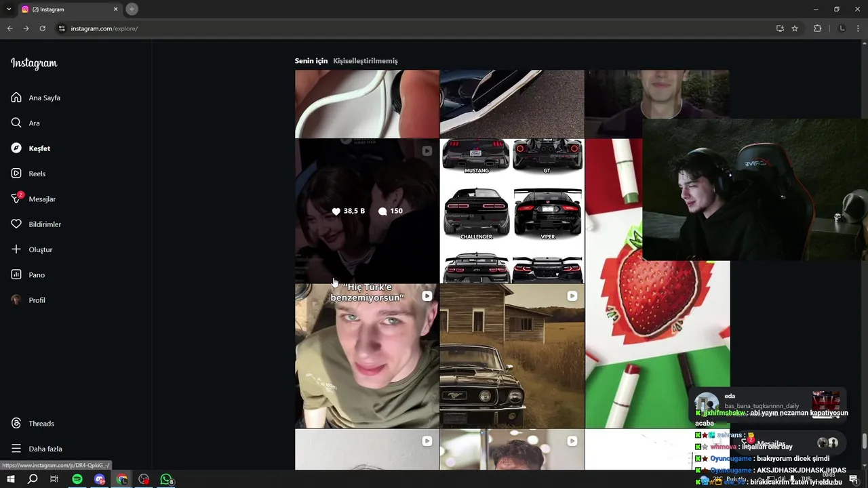
Task: Open Task View on taskbar
Action: 54,479
